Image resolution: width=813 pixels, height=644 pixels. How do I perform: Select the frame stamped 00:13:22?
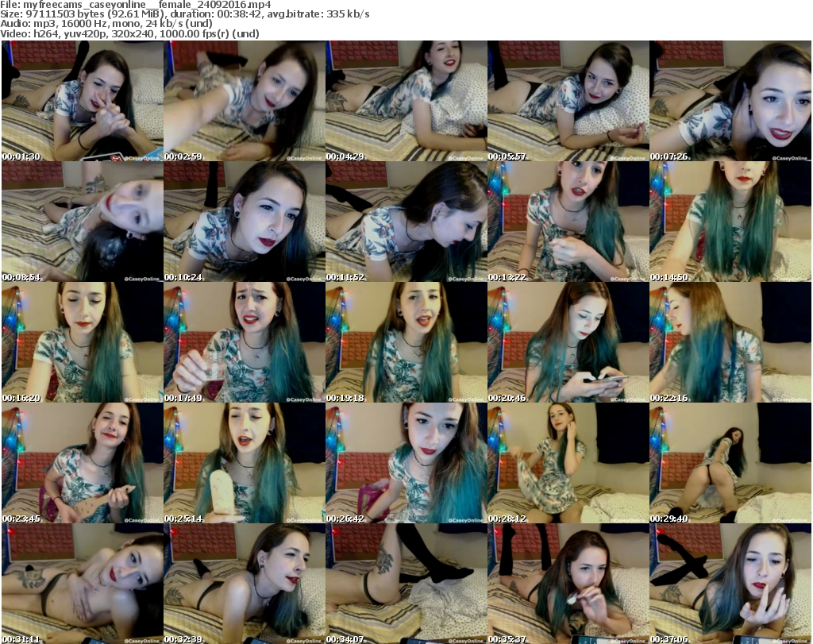point(568,222)
